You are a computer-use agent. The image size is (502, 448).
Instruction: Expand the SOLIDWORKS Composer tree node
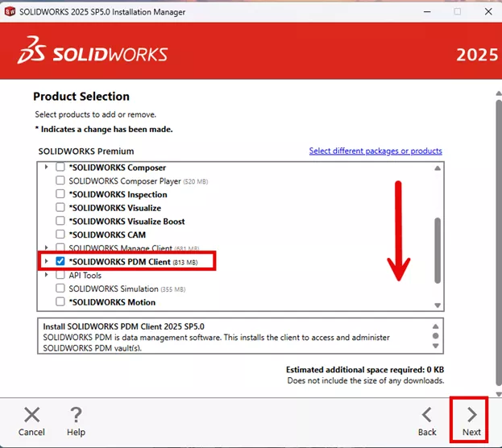point(47,167)
